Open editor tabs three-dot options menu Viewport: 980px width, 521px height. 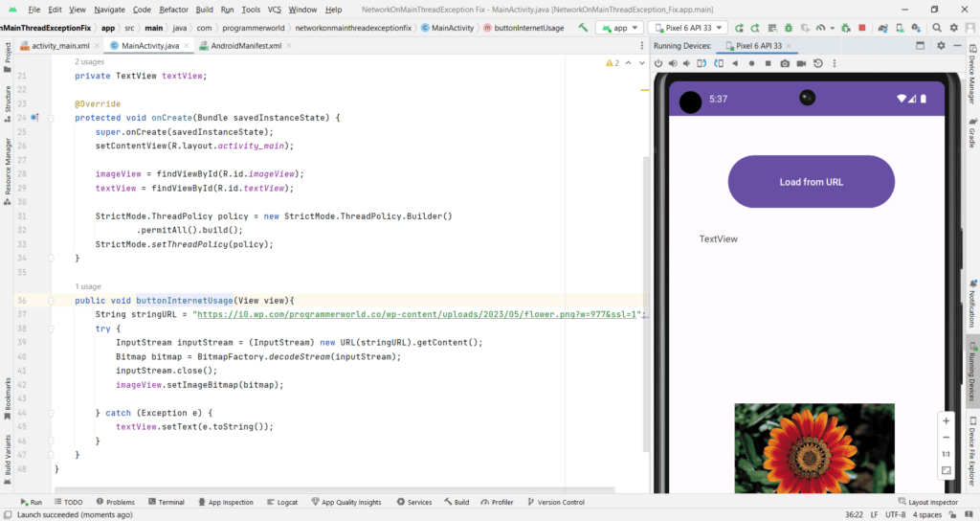click(642, 46)
